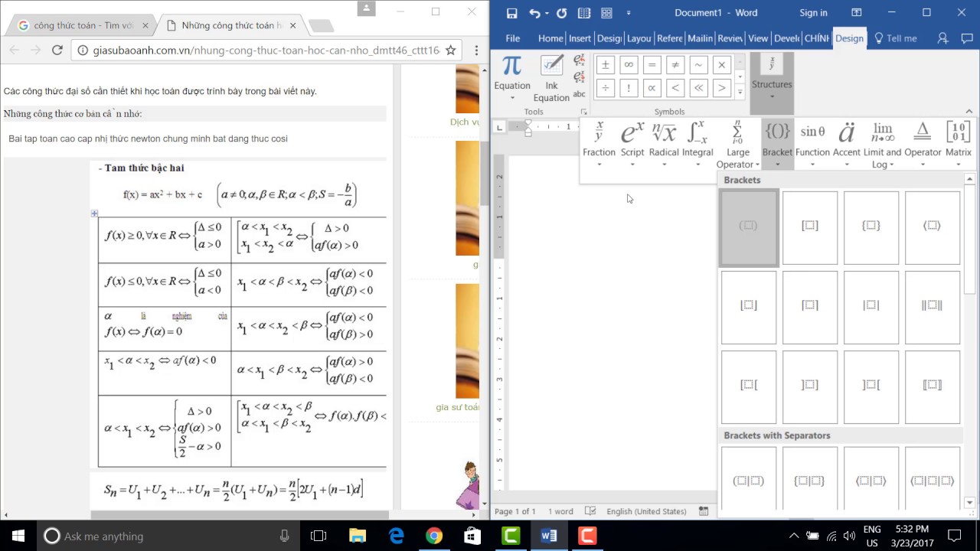Choose the parentheses bracket thumbnail
Viewport: 980px width, 551px height.
pos(749,228)
